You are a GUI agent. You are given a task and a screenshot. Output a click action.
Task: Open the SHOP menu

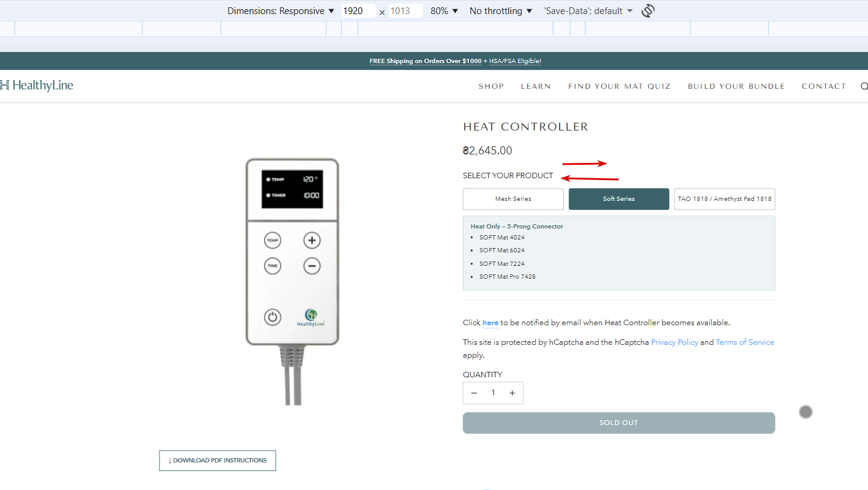(x=491, y=86)
